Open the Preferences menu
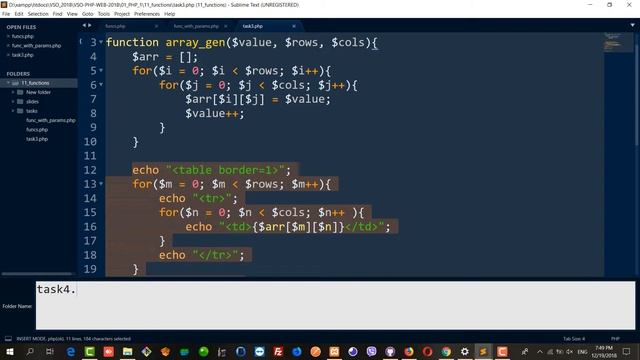This screenshot has width=640, height=360. (147, 14)
